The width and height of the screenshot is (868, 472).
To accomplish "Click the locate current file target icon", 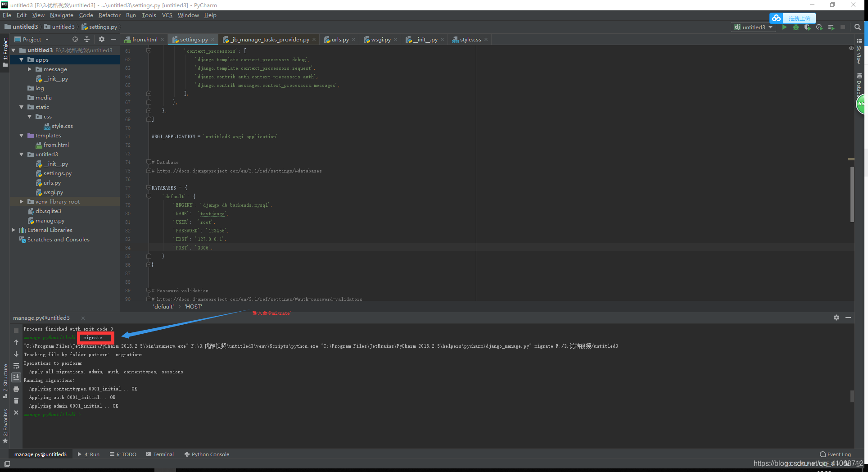I will point(75,40).
